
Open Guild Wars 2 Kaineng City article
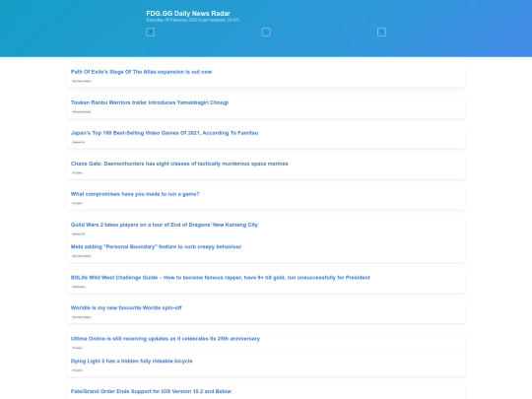(165, 225)
